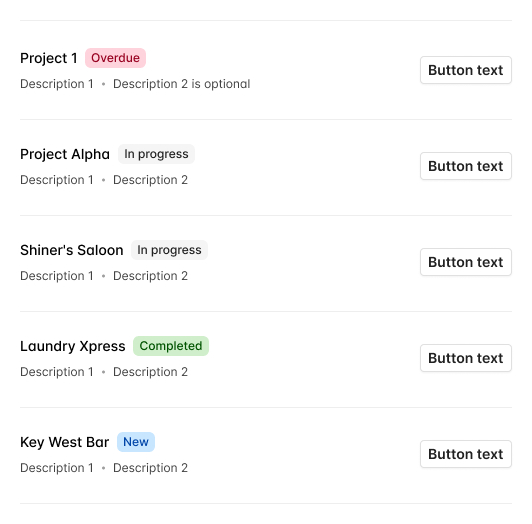Click Description 2 under Key West Bar
This screenshot has width=532, height=524.
tap(150, 468)
